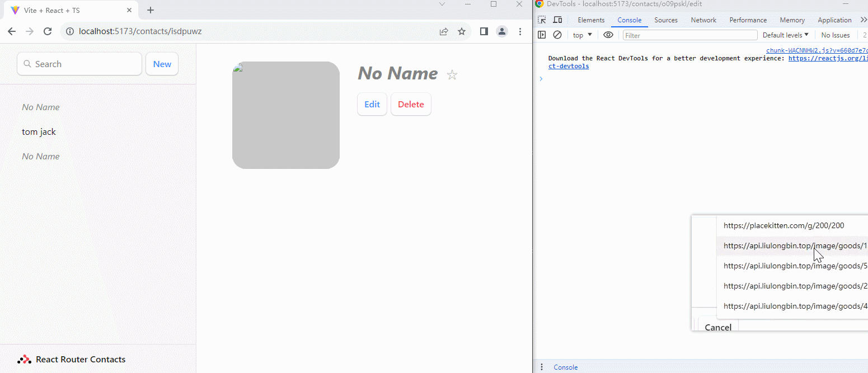868x373 pixels.
Task: Click the eye icon to create live expression
Action: 608,35
